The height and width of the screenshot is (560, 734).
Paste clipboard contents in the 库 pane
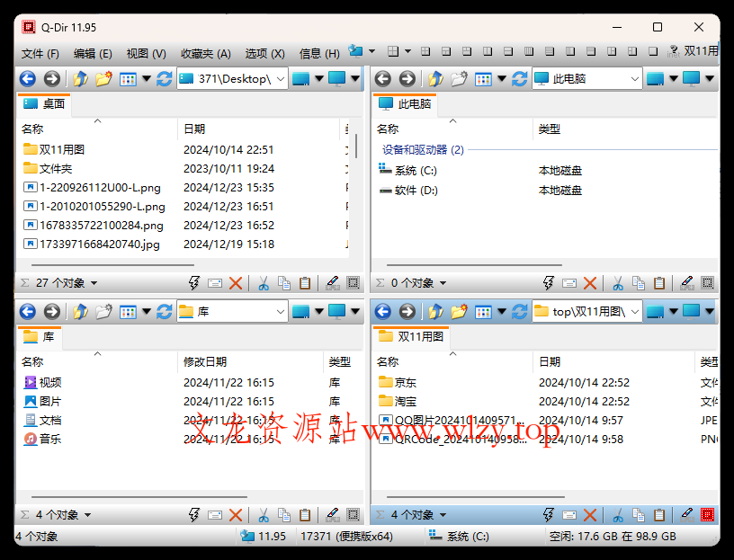305,513
